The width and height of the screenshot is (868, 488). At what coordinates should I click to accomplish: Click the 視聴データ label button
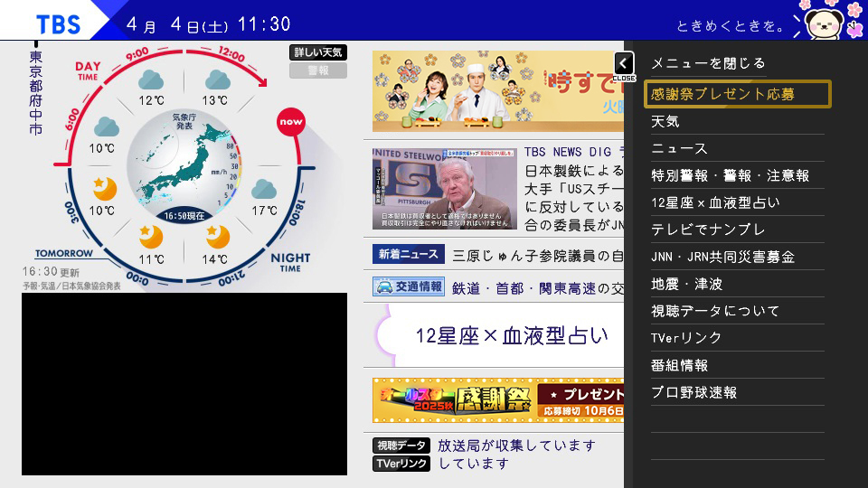[401, 446]
